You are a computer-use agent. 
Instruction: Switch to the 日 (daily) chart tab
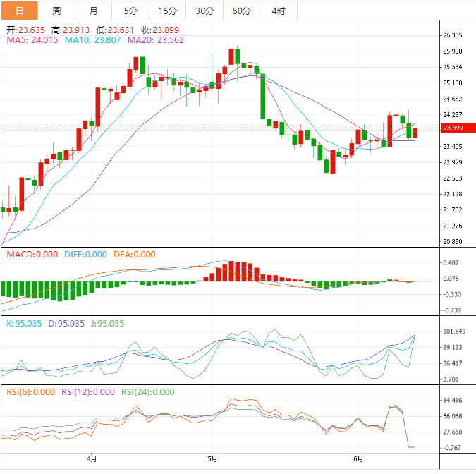[19, 11]
